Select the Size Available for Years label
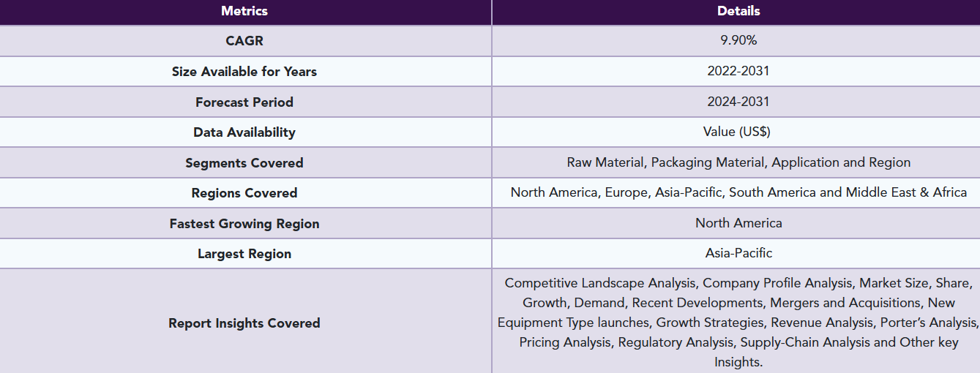980x373 pixels. pyautogui.click(x=244, y=72)
